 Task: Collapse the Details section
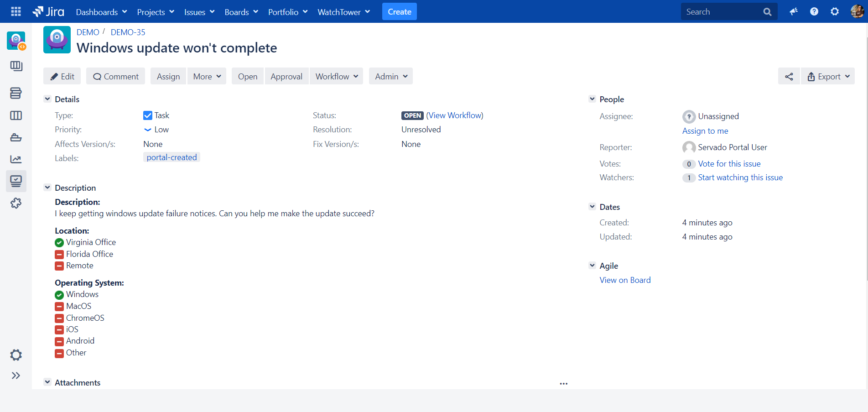tap(47, 99)
